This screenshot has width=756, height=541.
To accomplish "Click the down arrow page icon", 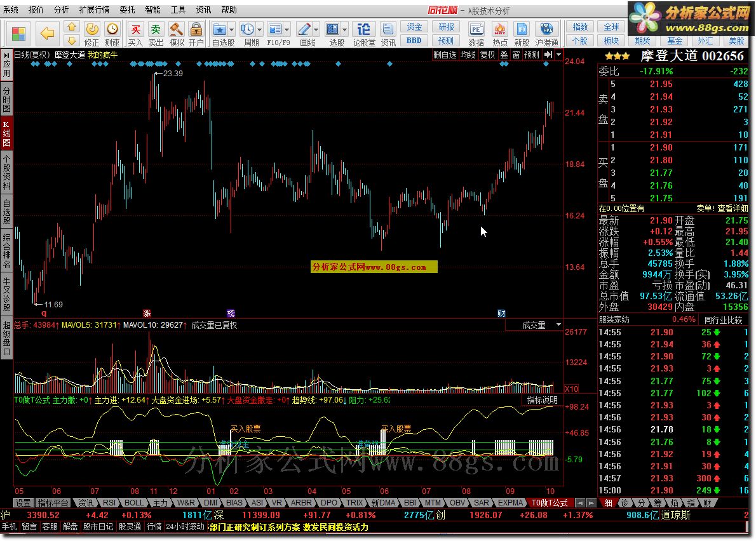I will [x=71, y=41].
